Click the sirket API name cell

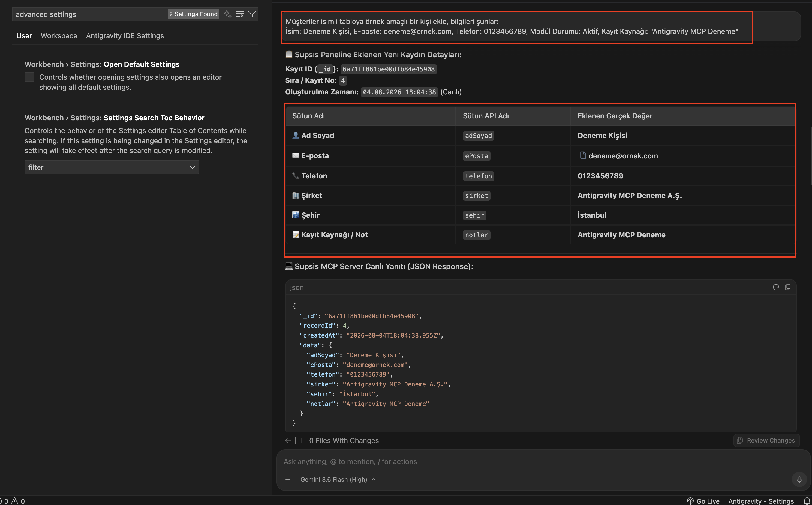(476, 196)
